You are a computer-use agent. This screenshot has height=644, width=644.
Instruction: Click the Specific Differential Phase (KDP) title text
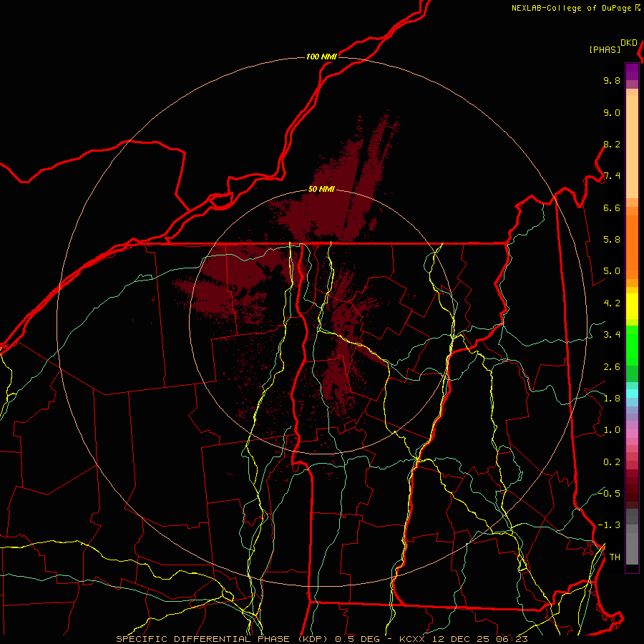pyautogui.click(x=222, y=639)
